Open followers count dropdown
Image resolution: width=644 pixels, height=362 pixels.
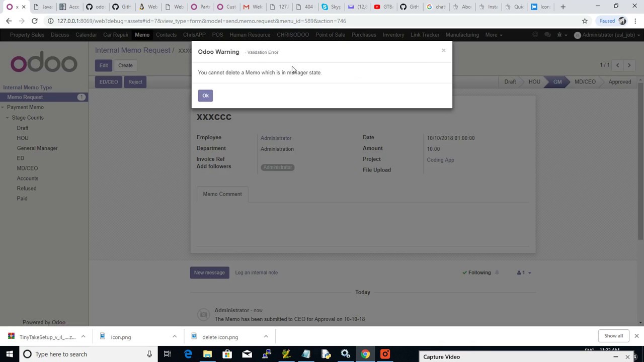[524, 273]
